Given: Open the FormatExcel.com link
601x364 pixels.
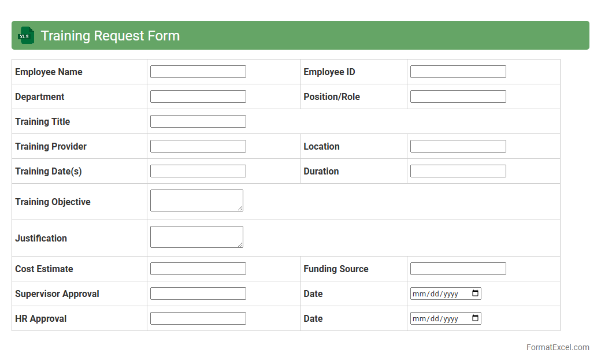Looking at the screenshot, I should (x=557, y=347).
